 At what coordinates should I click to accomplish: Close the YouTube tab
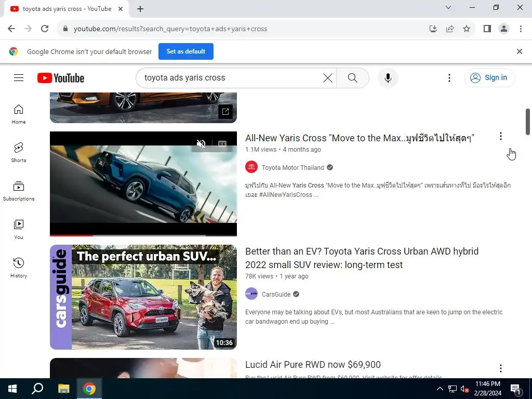tap(121, 9)
